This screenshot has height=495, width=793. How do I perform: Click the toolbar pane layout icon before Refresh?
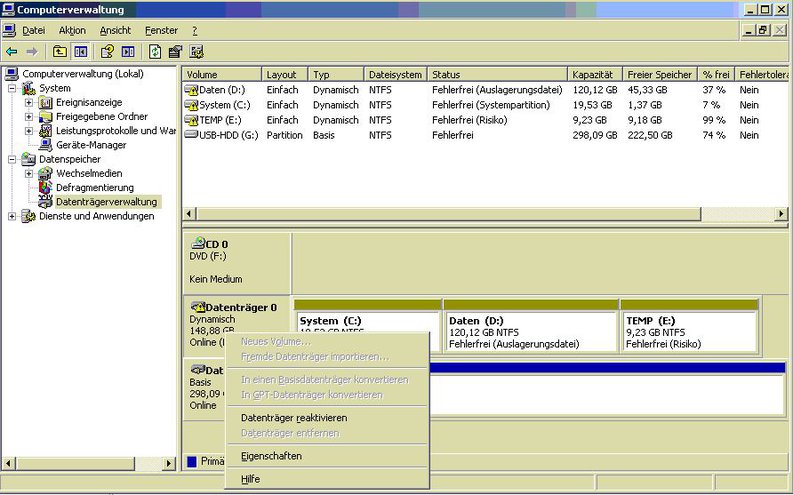coord(128,52)
